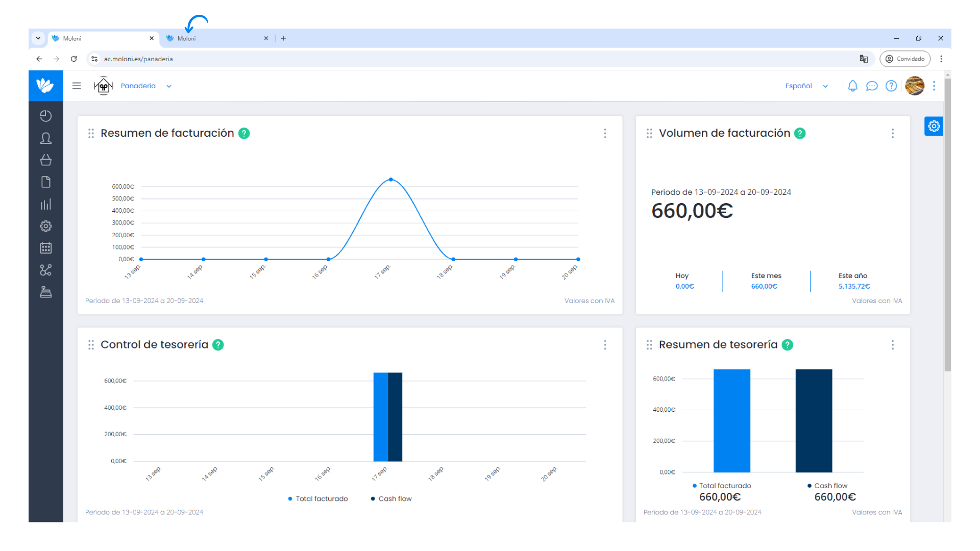The height and width of the screenshot is (551, 980).
Task: Go forward in the browser history
Action: (x=57, y=59)
